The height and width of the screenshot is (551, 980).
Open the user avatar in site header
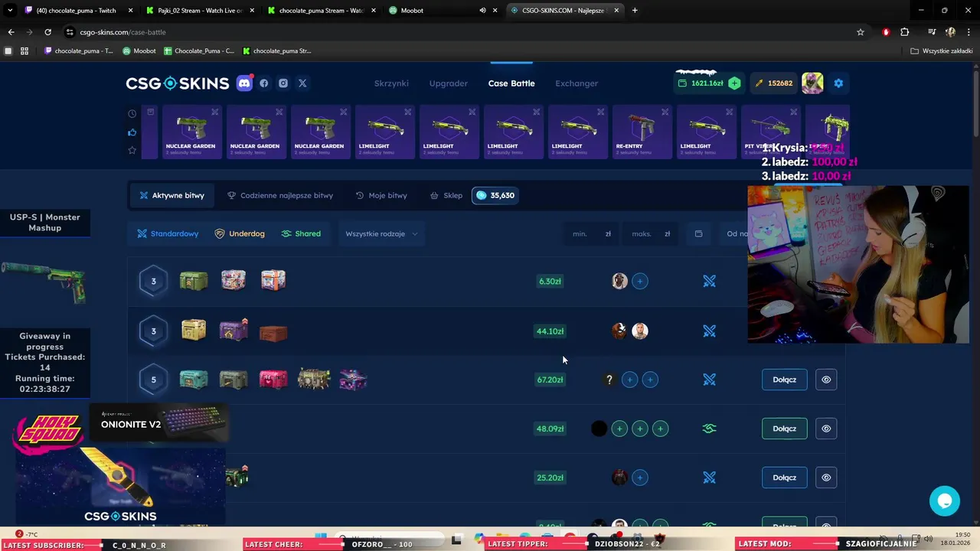coord(812,83)
